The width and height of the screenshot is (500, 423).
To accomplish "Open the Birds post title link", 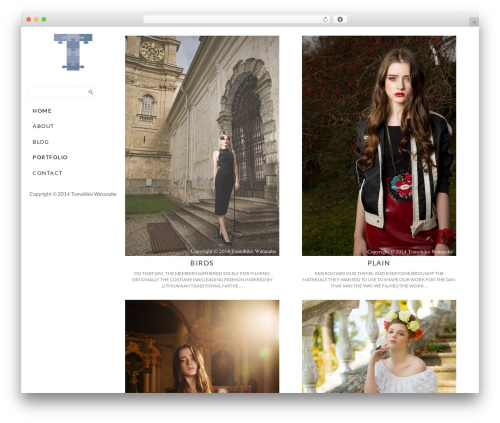I will 202,263.
